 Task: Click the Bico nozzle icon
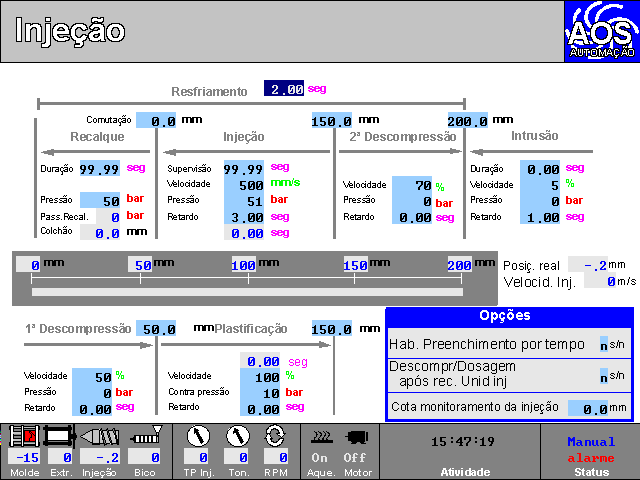144,436
